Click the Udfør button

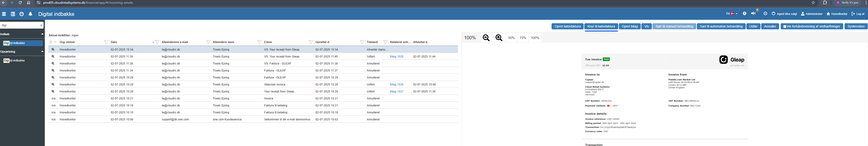point(753,26)
